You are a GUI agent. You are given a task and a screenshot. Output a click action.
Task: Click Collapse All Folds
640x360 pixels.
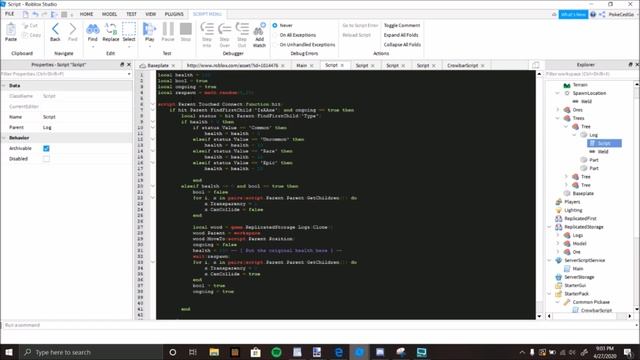402,44
